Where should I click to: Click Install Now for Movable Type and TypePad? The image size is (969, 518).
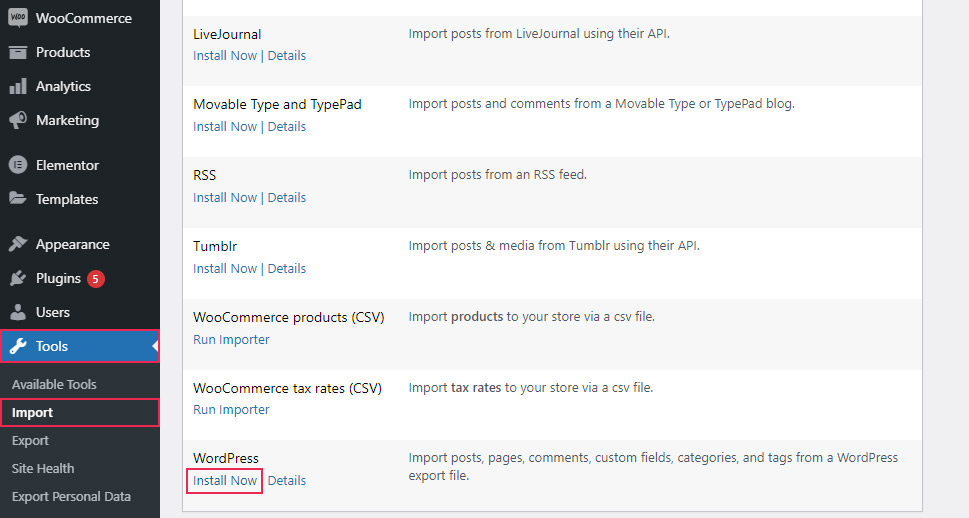[x=225, y=127]
